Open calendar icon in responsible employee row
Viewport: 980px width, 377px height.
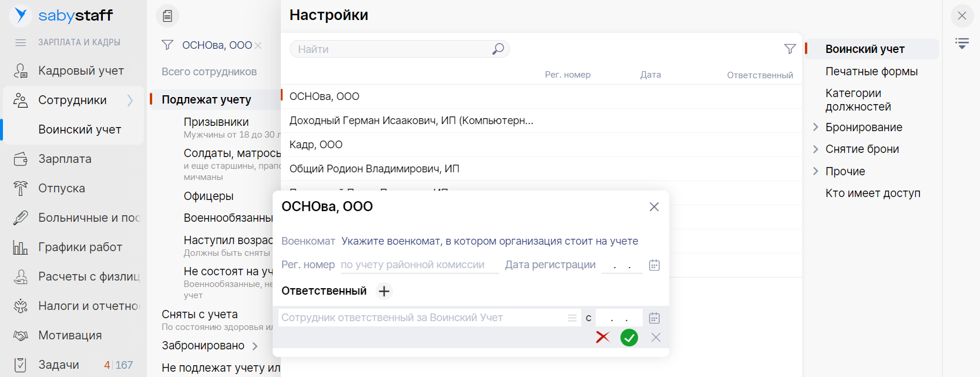pyautogui.click(x=654, y=318)
